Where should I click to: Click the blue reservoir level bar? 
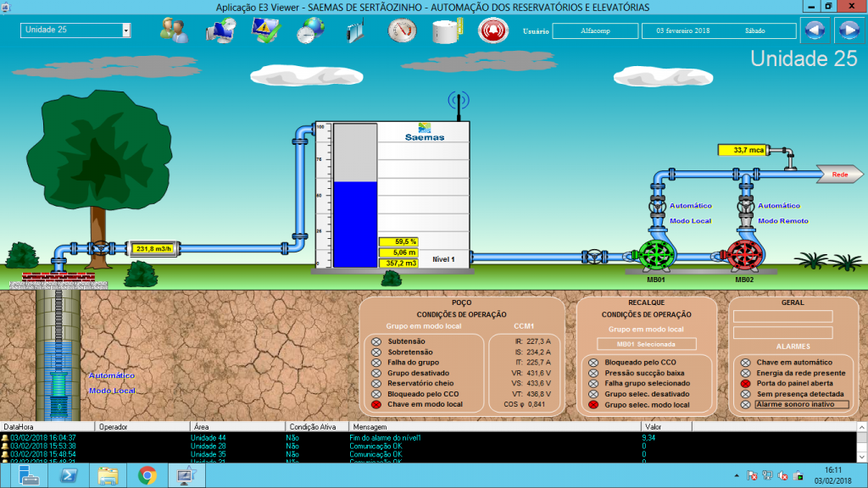[355, 225]
